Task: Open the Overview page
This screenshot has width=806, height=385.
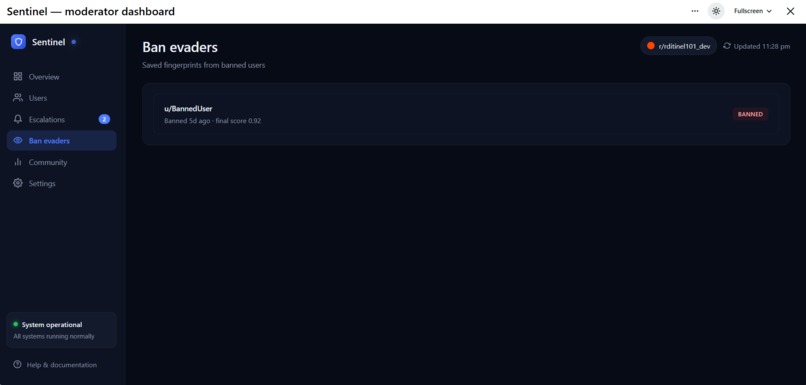Action: click(62, 77)
